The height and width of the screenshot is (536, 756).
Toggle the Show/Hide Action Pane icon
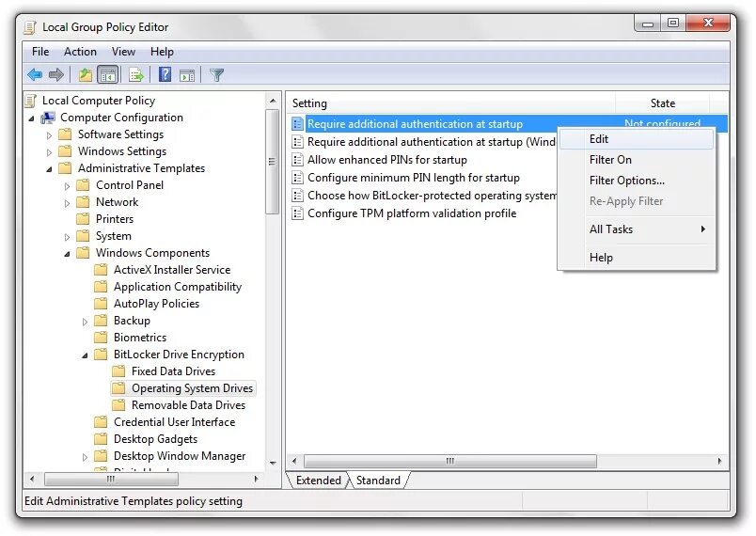coord(187,75)
